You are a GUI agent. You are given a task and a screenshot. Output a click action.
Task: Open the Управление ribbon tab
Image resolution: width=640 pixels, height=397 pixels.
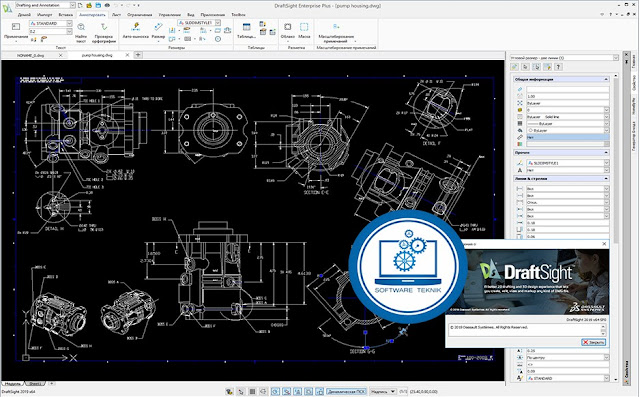(169, 15)
